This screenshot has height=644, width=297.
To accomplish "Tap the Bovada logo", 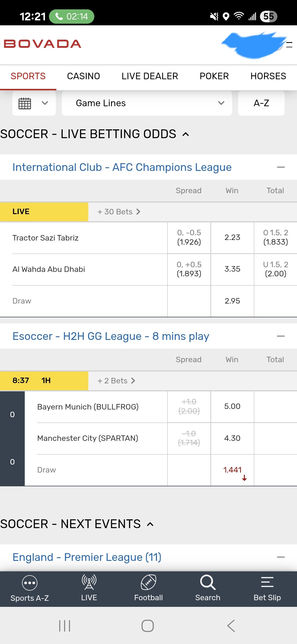I will (x=42, y=44).
